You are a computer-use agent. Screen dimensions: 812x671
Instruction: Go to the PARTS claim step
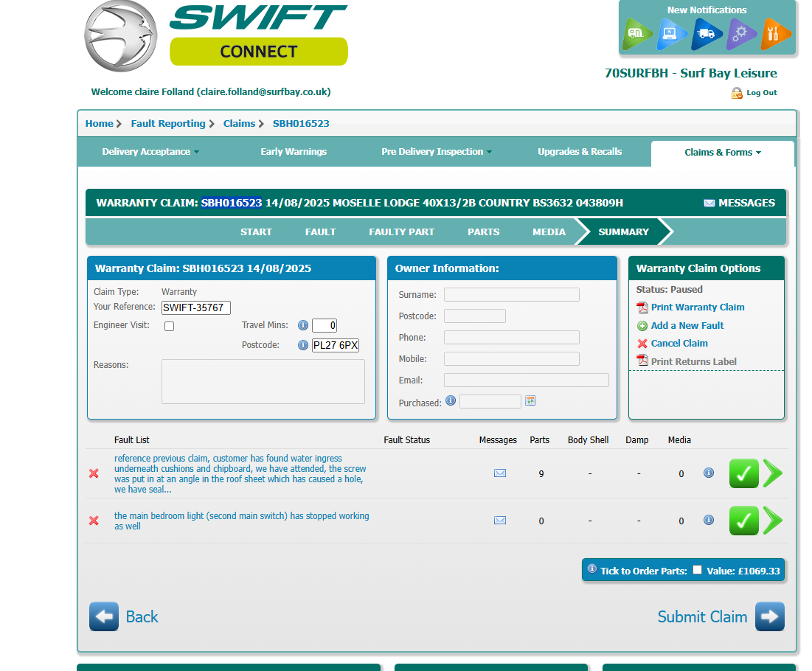tap(484, 232)
